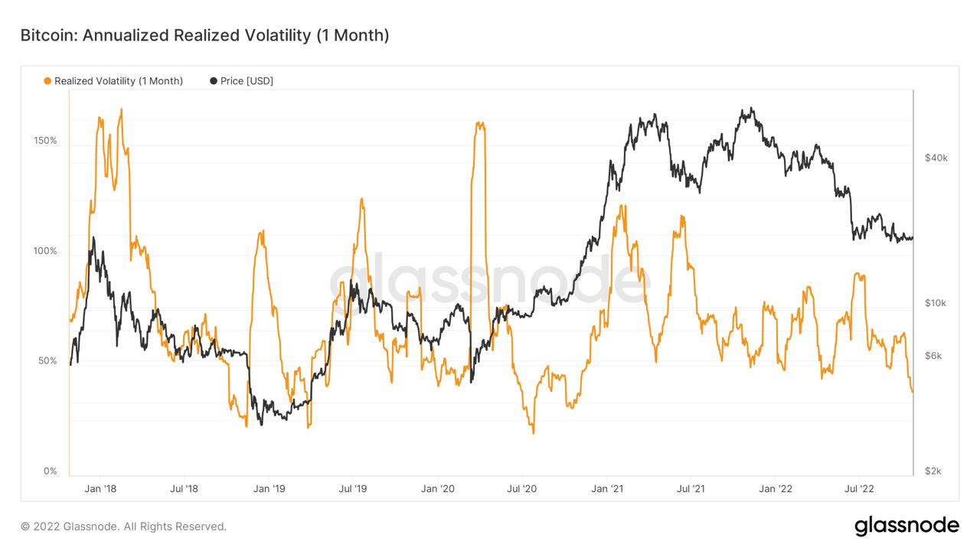Click the $6k price axis label
This screenshot has height=551, width=980.
click(933, 356)
